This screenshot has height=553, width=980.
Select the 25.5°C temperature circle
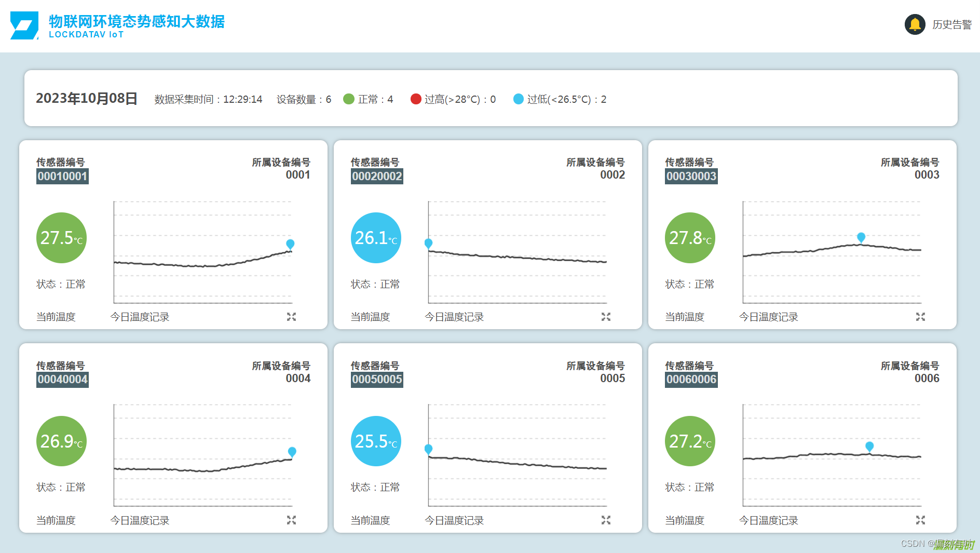376,441
